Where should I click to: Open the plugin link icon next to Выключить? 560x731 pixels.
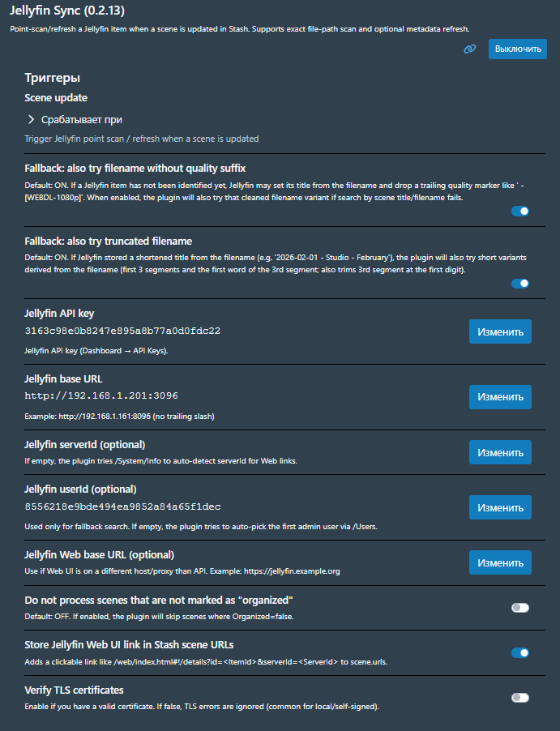click(x=469, y=49)
